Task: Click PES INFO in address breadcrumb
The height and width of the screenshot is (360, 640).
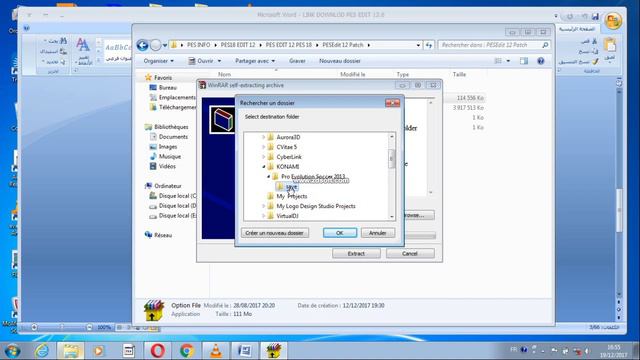Action: tap(198, 45)
